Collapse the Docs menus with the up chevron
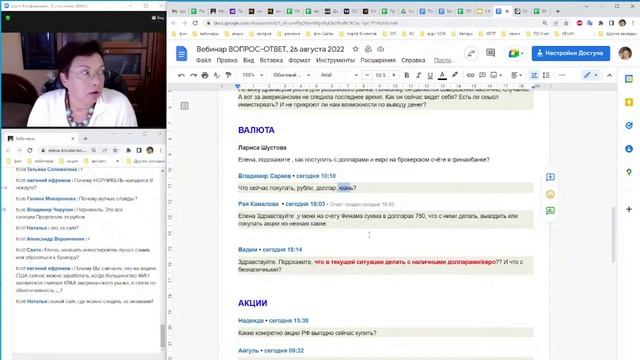Viewport: 640px width, 360px height. coord(609,75)
